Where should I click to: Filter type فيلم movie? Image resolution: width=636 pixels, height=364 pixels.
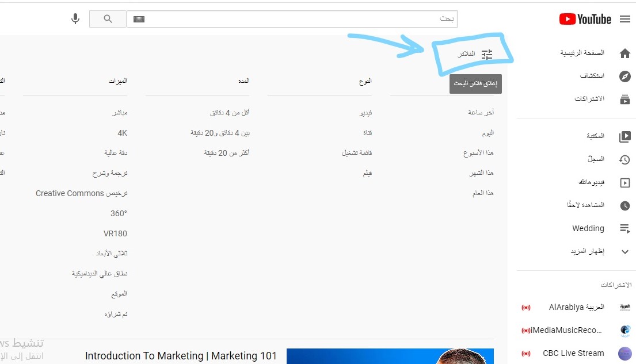coord(367,173)
